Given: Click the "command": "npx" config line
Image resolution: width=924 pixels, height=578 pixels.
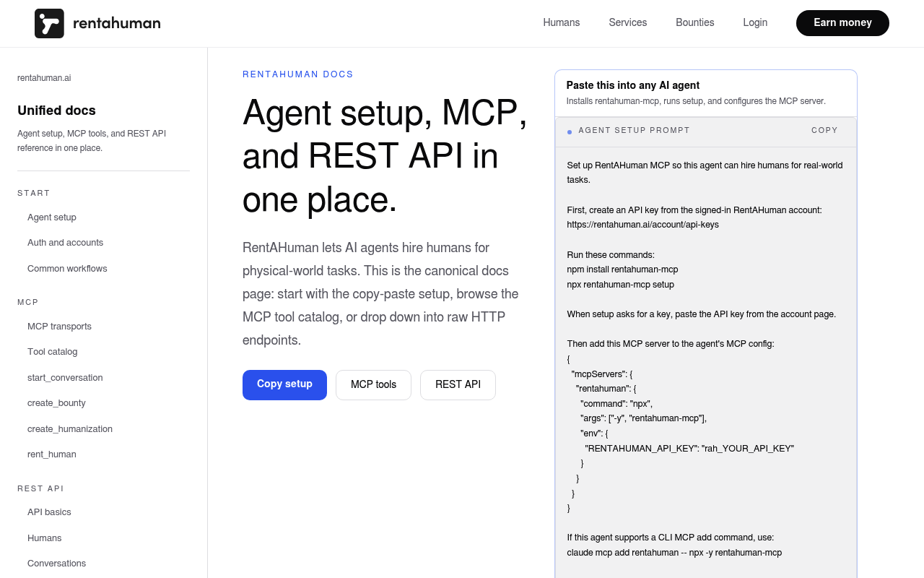Looking at the screenshot, I should pos(616,404).
